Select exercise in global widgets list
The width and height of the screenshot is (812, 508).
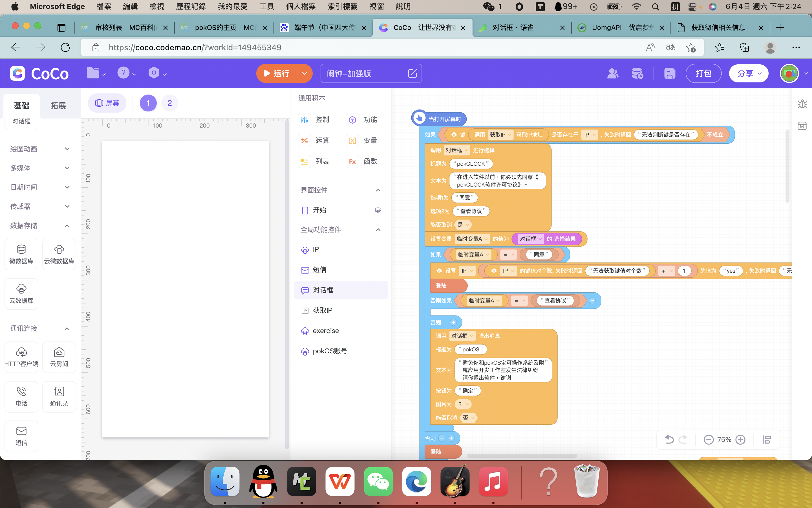(341, 330)
